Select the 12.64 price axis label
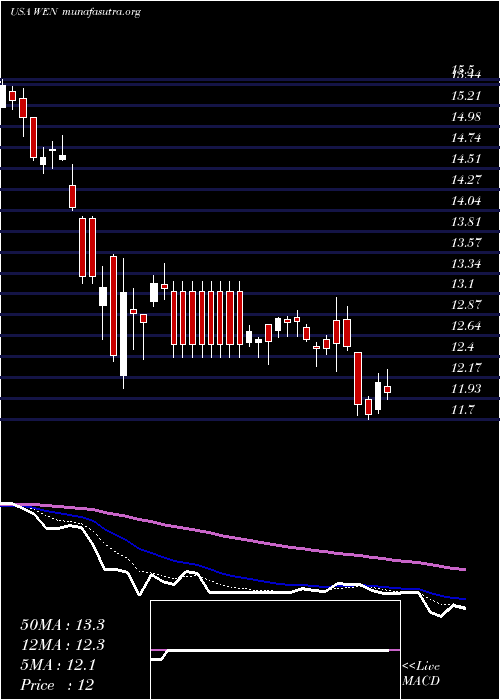This screenshot has height=700, width=500. 466,326
